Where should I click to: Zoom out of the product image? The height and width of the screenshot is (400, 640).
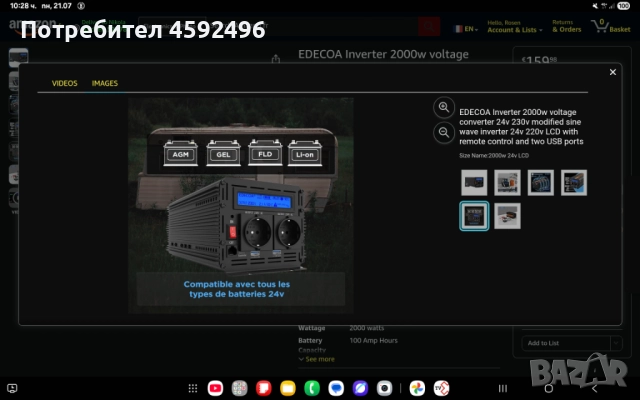[444, 133]
